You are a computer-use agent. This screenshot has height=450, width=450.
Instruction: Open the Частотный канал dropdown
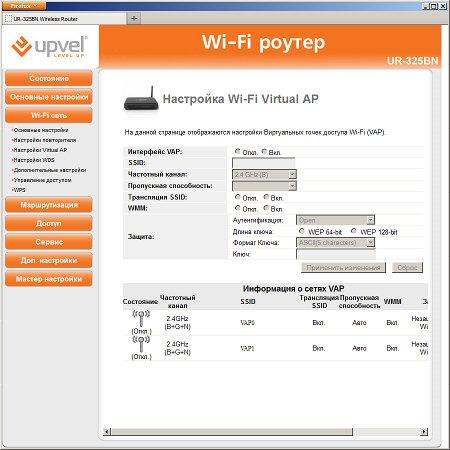point(264,174)
